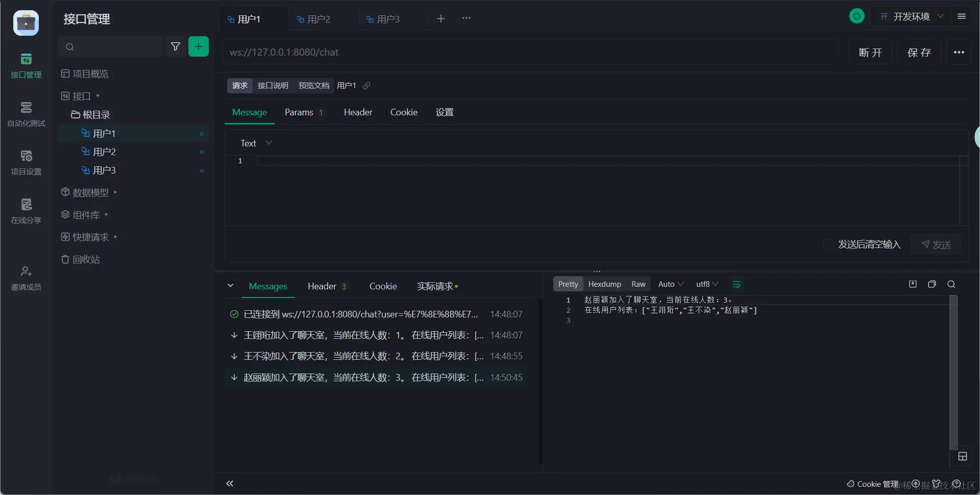Image resolution: width=980 pixels, height=495 pixels.
Task: Switch to the 用户2 tab
Action: (x=313, y=19)
